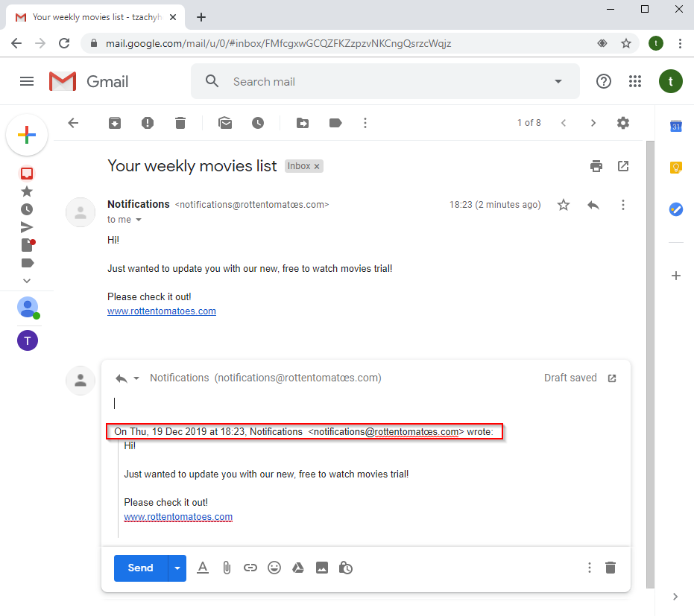This screenshot has height=616, width=694.
Task: Go back to inbox arrow in toolbar
Action: tap(73, 123)
